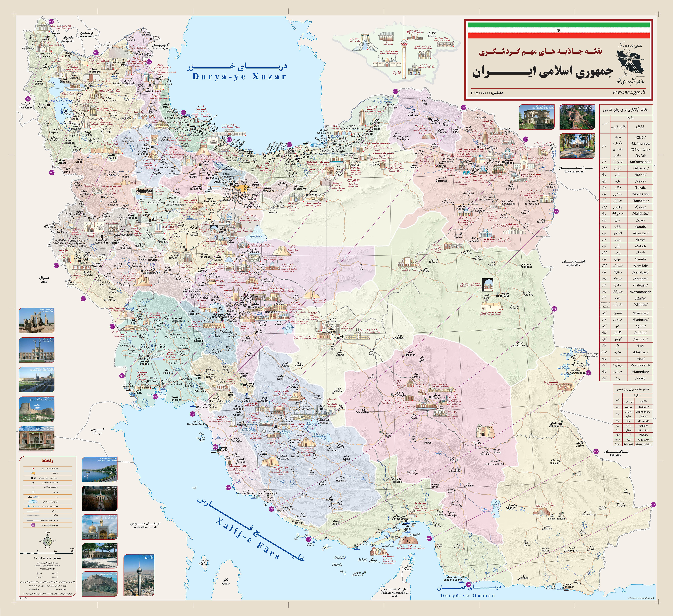Click the "Bandar-e Abbās" city label
This screenshot has height=616, width=673.
coord(400,519)
